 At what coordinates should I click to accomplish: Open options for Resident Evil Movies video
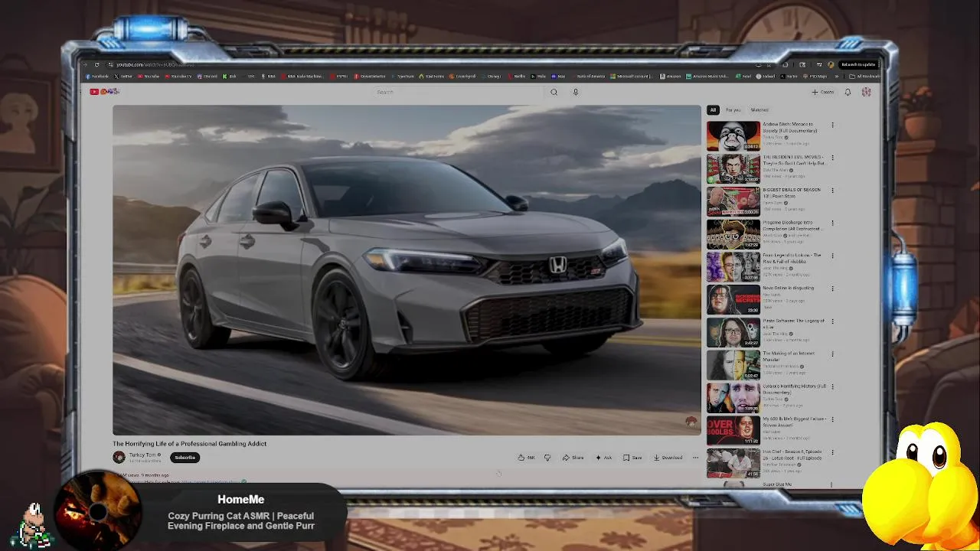point(832,158)
